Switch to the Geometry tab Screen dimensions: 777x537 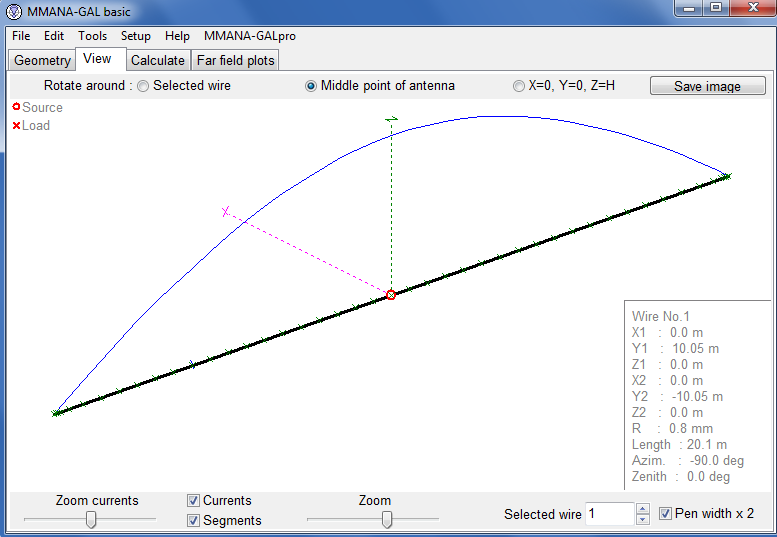(x=42, y=60)
